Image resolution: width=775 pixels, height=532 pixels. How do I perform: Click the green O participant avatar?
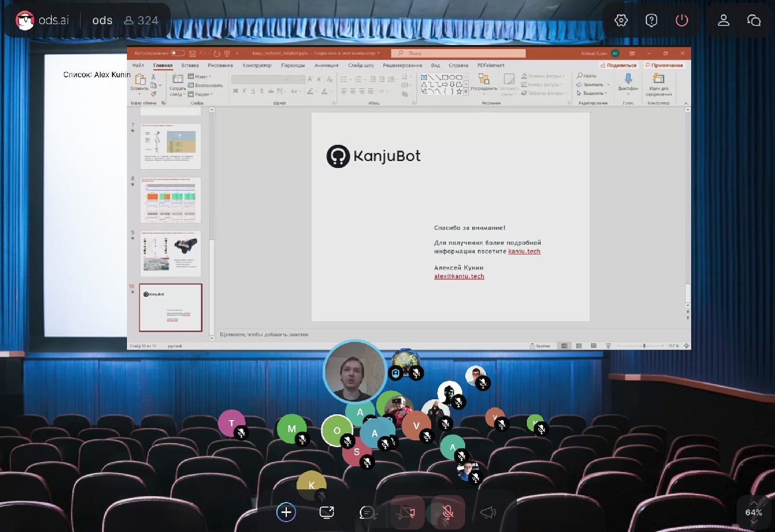(337, 430)
